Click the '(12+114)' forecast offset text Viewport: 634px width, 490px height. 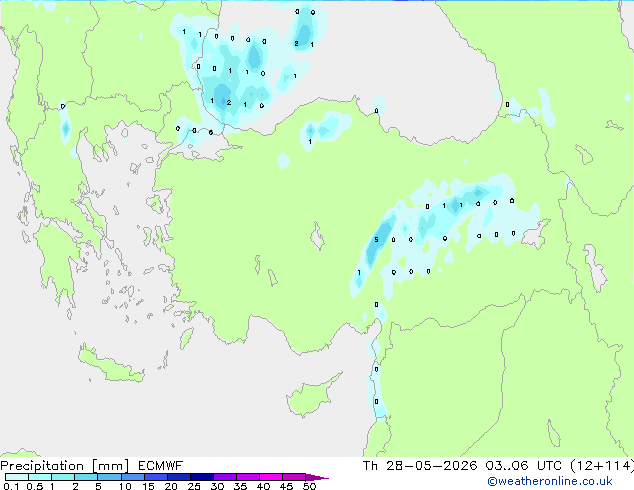pyautogui.click(x=602, y=466)
